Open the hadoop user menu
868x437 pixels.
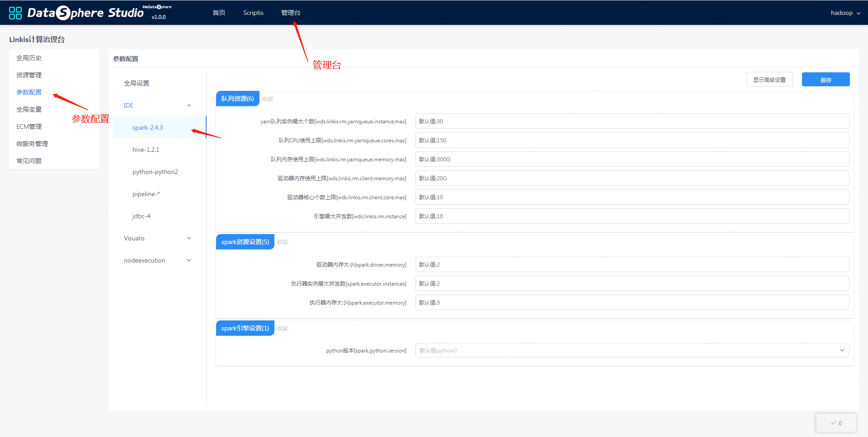845,13
